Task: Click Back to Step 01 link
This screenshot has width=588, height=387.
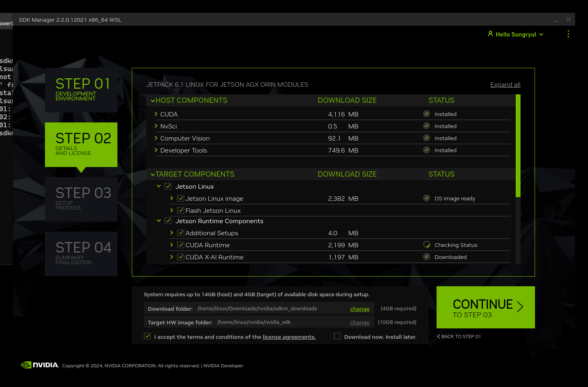Action: point(459,336)
